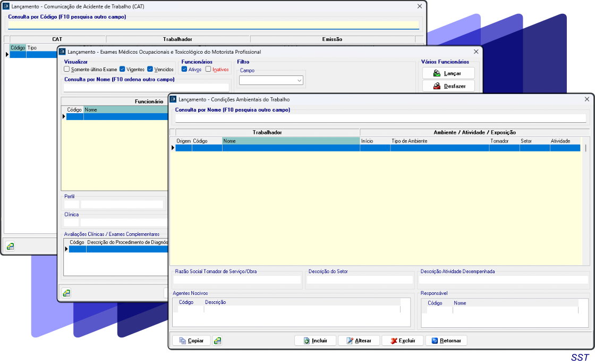This screenshot has width=595, height=364.
Task: Uncheck the Vigentes checkbox
Action: click(x=122, y=69)
